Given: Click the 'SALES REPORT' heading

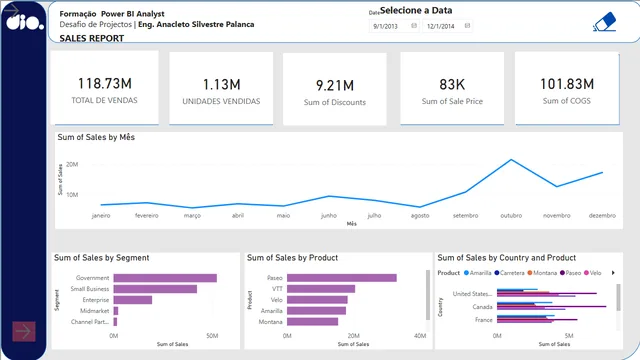Looking at the screenshot, I should coord(92,38).
